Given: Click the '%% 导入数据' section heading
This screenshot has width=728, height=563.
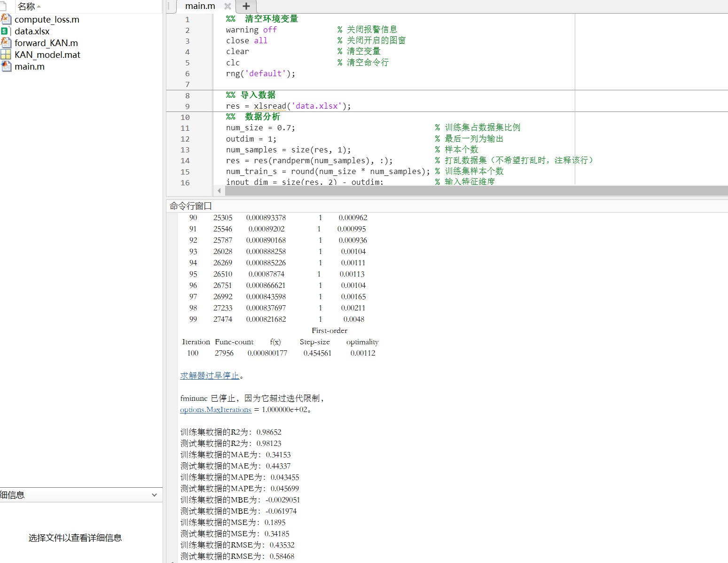Looking at the screenshot, I should tap(250, 95).
